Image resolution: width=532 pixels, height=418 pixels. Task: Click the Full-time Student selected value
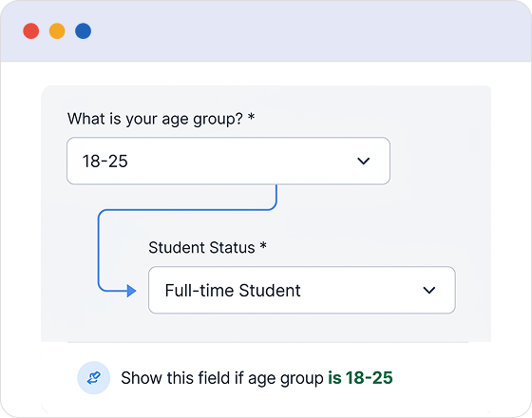click(x=233, y=291)
